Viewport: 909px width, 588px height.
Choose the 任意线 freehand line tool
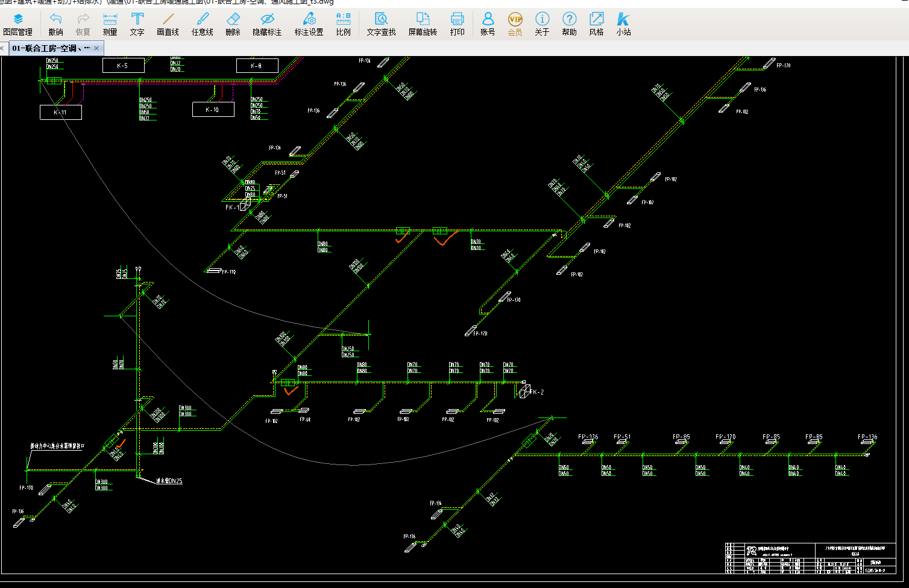coord(202,24)
